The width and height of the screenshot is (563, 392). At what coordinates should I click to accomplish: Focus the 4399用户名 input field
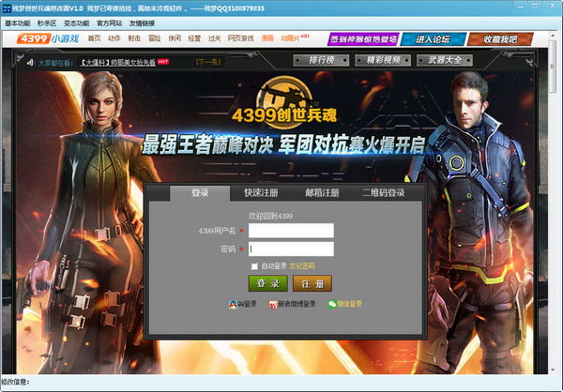click(291, 231)
